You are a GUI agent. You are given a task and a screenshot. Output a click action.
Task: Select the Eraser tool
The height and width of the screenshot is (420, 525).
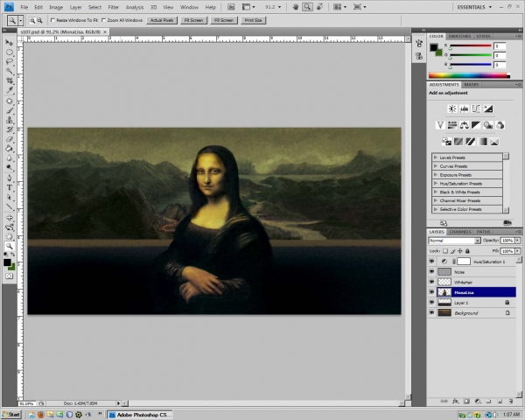9,139
